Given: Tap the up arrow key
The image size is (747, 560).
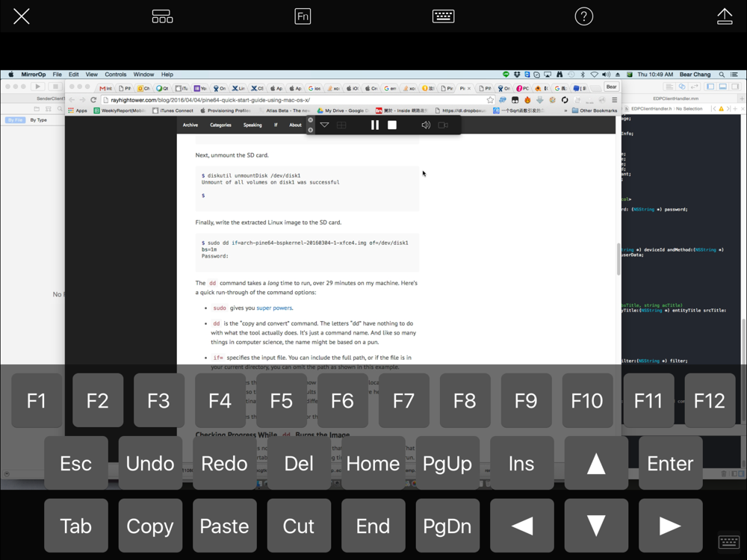Looking at the screenshot, I should coord(596,463).
